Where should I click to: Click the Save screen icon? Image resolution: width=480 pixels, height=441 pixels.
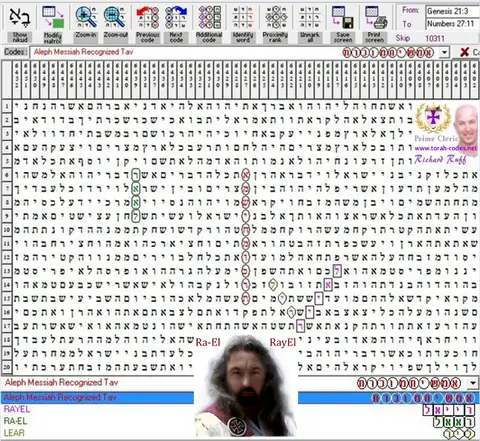coord(343,18)
